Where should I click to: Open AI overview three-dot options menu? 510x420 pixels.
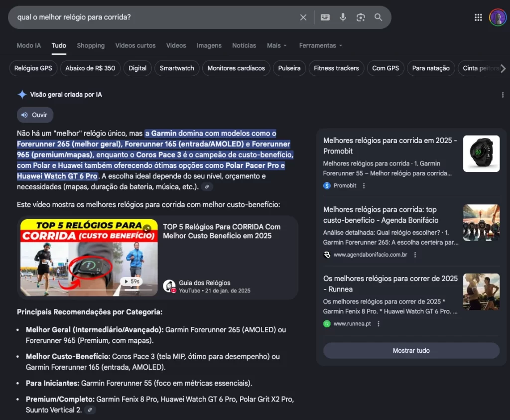click(x=503, y=95)
